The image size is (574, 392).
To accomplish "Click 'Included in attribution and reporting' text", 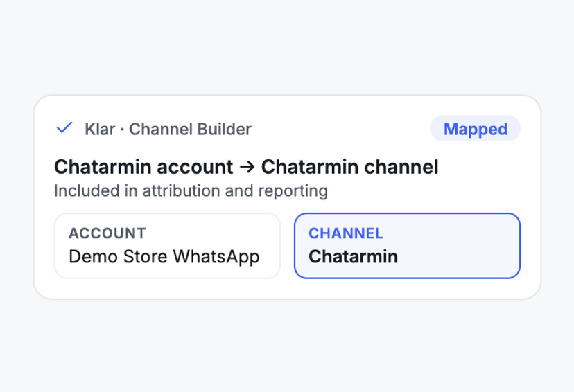I will pos(191,191).
